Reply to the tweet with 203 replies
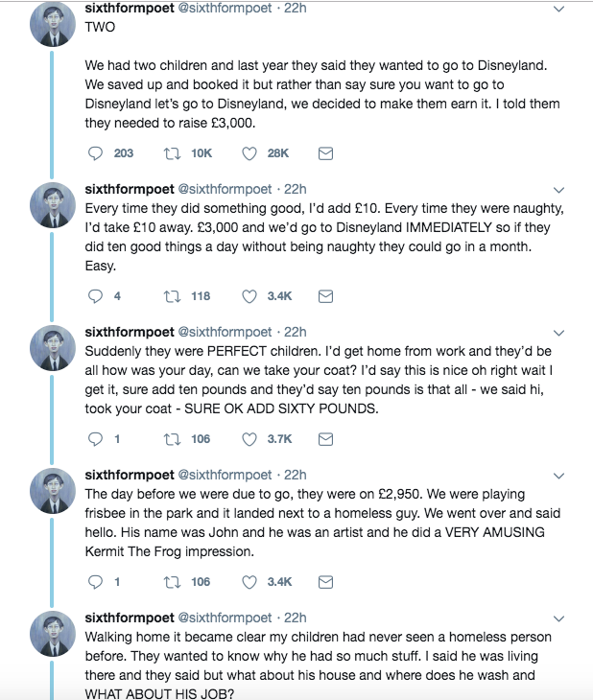This screenshot has height=700, width=593. point(95,153)
